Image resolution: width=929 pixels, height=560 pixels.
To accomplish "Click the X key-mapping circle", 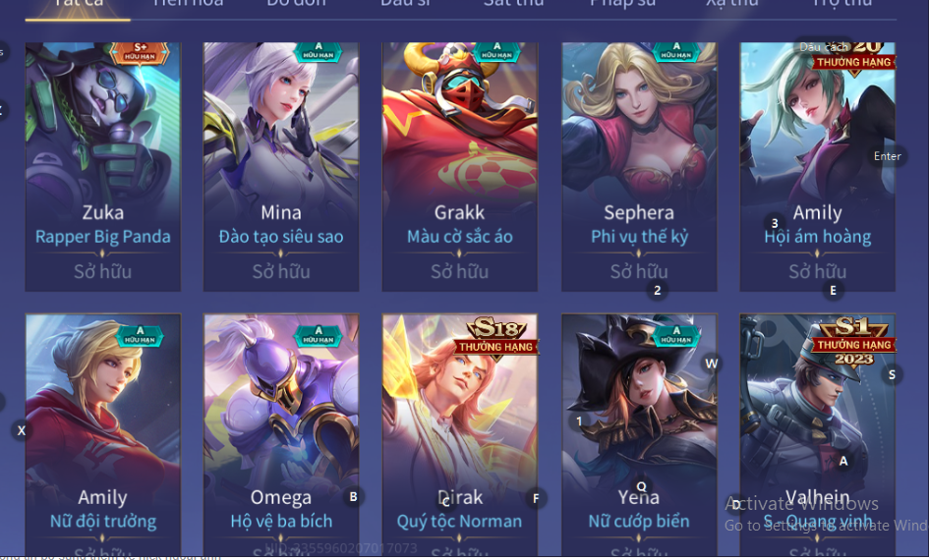I will (x=22, y=430).
